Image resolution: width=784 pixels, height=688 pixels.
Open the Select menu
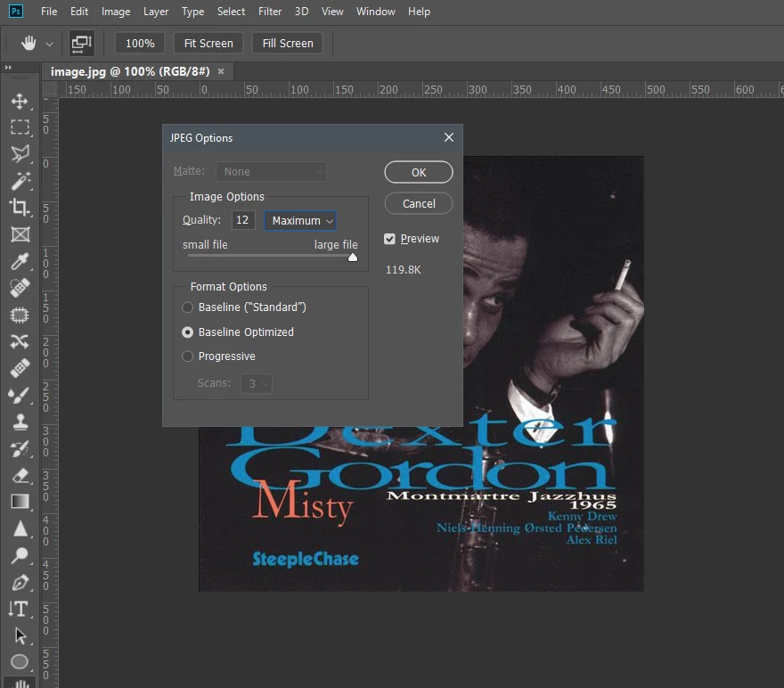pyautogui.click(x=231, y=11)
